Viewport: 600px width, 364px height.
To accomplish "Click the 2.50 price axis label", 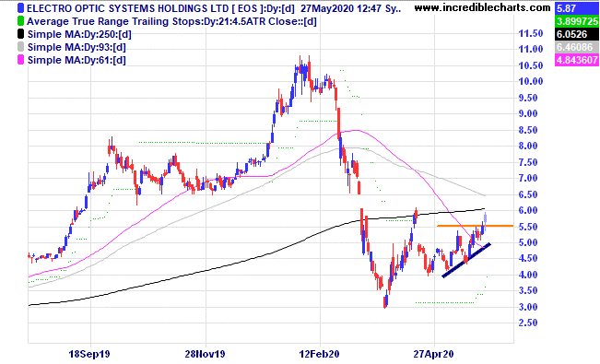I will 528,323.
